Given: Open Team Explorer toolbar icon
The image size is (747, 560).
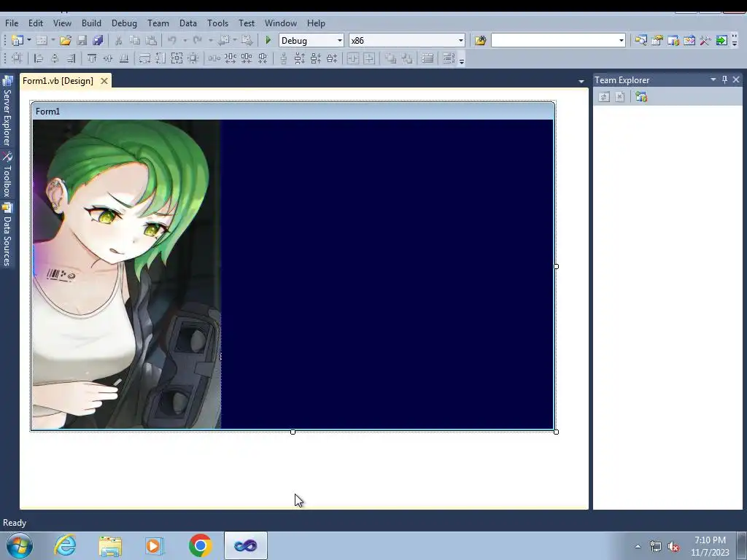Looking at the screenshot, I should [673, 41].
